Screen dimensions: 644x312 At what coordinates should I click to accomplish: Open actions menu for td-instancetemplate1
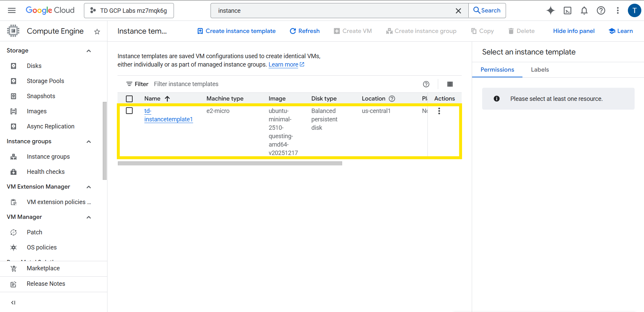[x=439, y=111]
